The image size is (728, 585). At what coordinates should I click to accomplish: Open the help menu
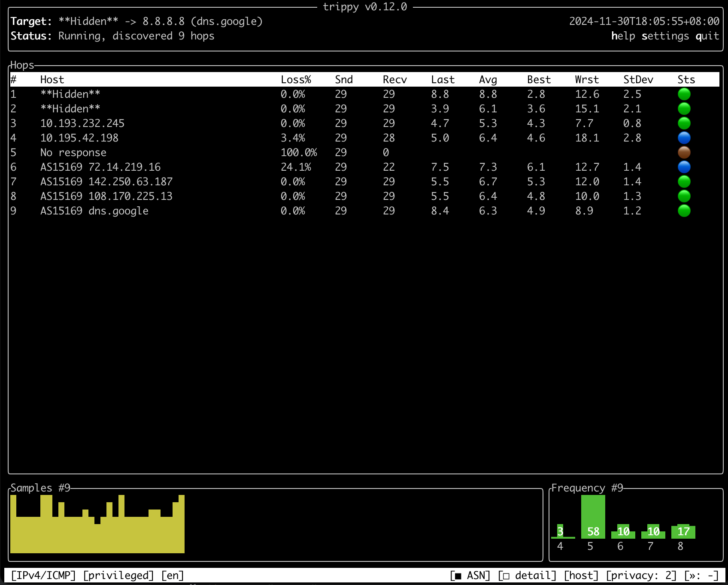click(623, 36)
